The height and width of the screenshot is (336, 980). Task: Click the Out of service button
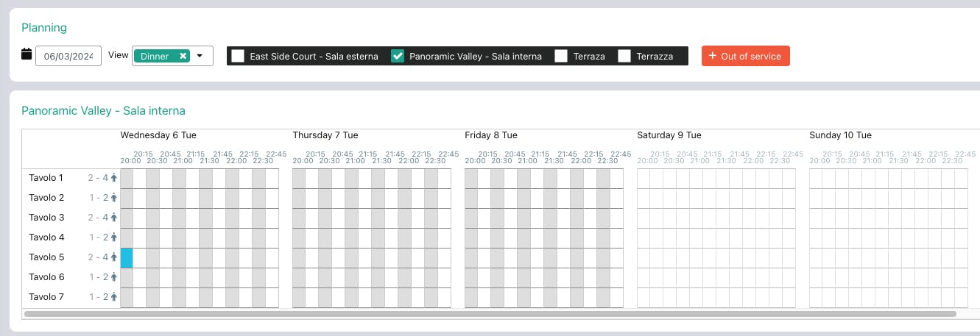coord(745,56)
